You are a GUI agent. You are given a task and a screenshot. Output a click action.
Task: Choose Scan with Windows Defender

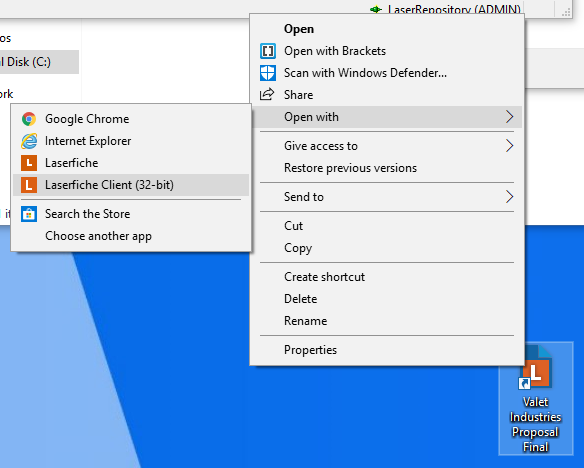click(x=387, y=73)
